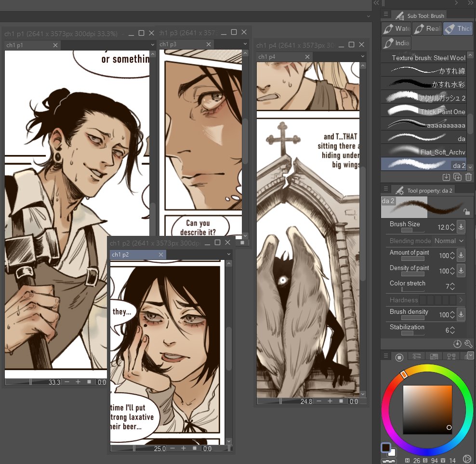Switch to the Color Wheel tab
Image resolution: width=476 pixels, height=464 pixels.
pos(399,357)
